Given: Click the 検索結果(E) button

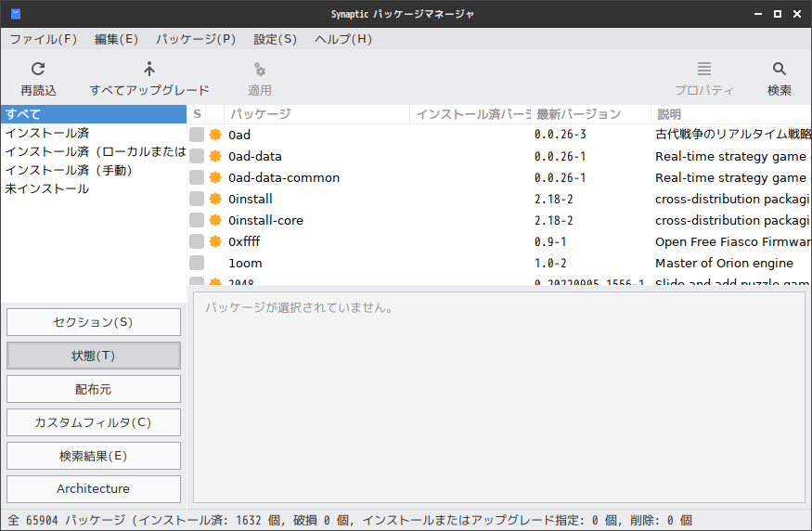Looking at the screenshot, I should [94, 456].
